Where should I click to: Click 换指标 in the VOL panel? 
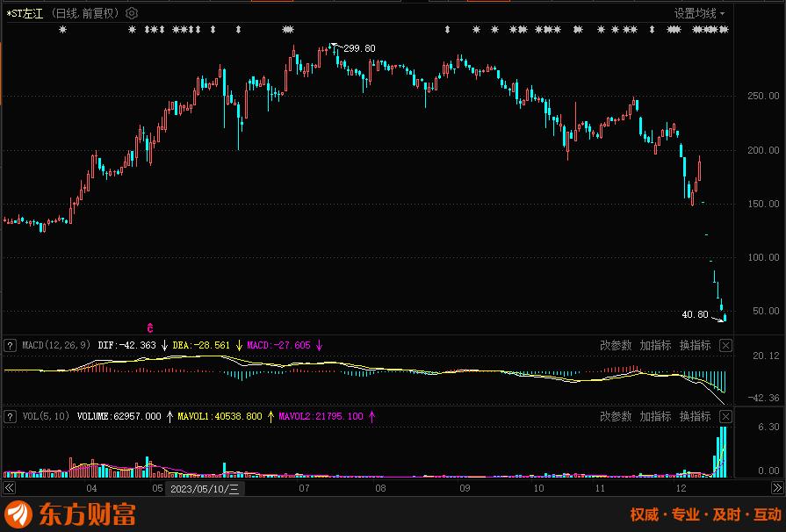pos(695,417)
